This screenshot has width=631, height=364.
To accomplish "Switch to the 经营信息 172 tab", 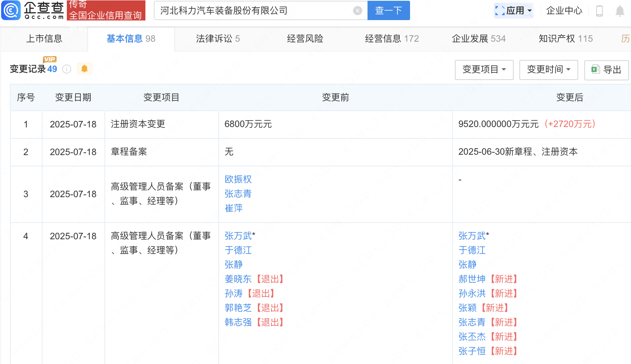I will (392, 39).
